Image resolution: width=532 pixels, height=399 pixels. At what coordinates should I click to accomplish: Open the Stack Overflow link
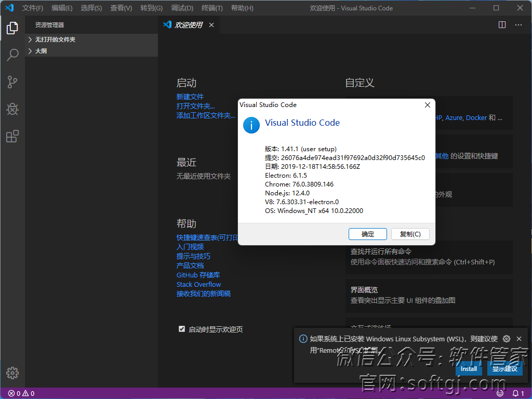click(198, 284)
